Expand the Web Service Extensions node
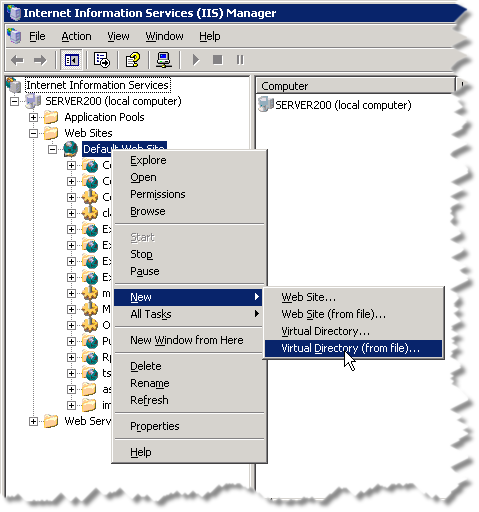Viewport: 479px width, 512px height. coord(33,421)
